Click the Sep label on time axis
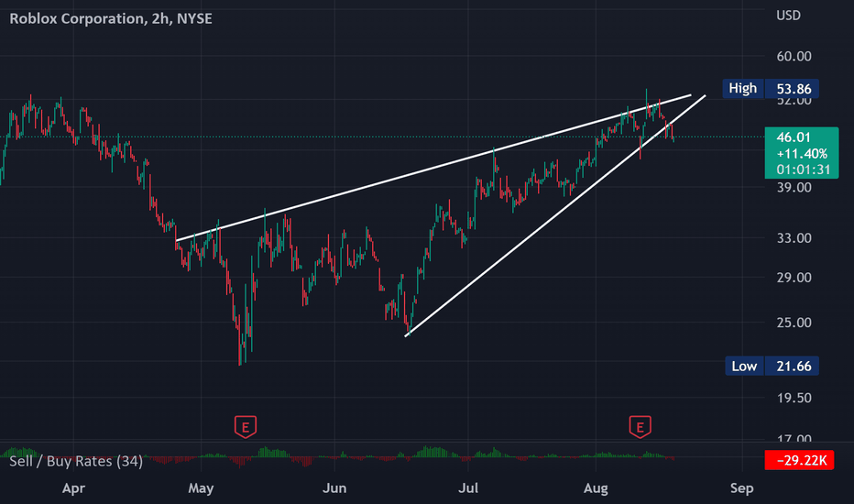Viewport: 854px width, 504px height. pyautogui.click(x=742, y=488)
